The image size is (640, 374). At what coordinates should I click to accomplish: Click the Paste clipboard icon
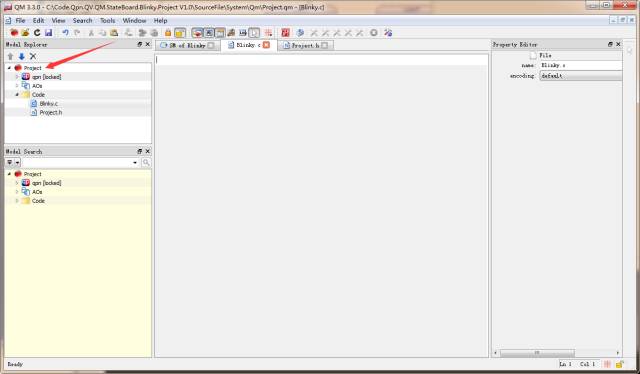coord(114,33)
